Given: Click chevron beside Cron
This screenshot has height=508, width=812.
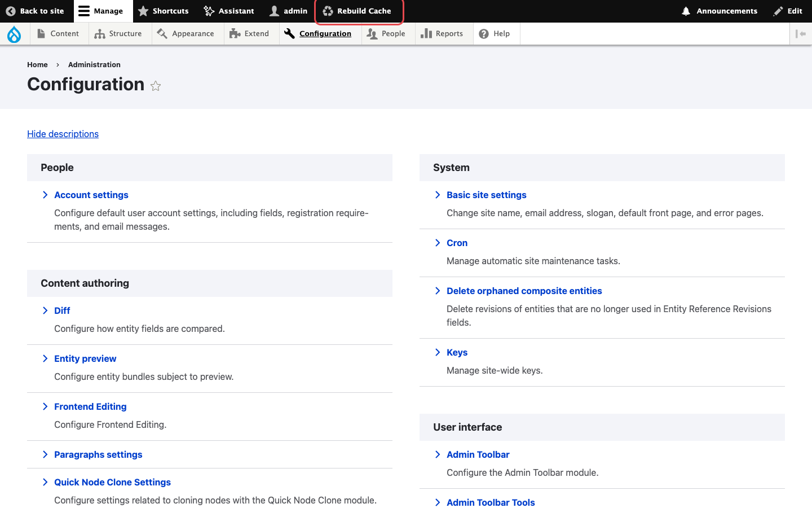Looking at the screenshot, I should [438, 243].
